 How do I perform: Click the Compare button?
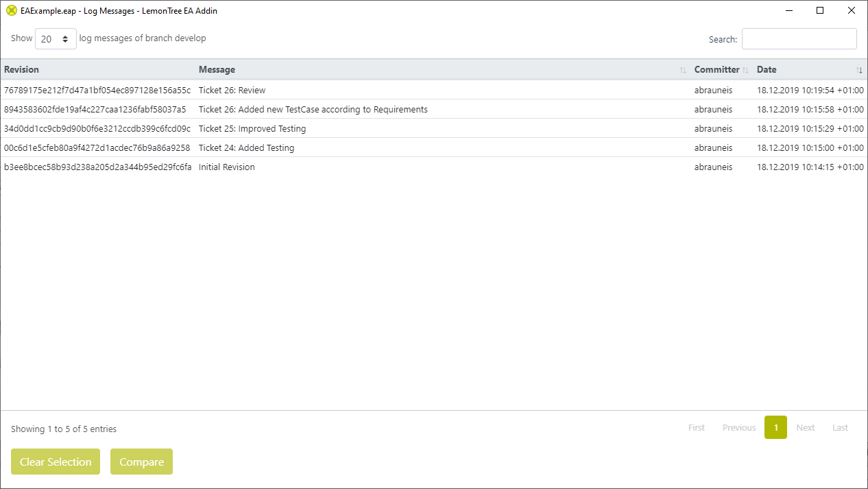(141, 462)
